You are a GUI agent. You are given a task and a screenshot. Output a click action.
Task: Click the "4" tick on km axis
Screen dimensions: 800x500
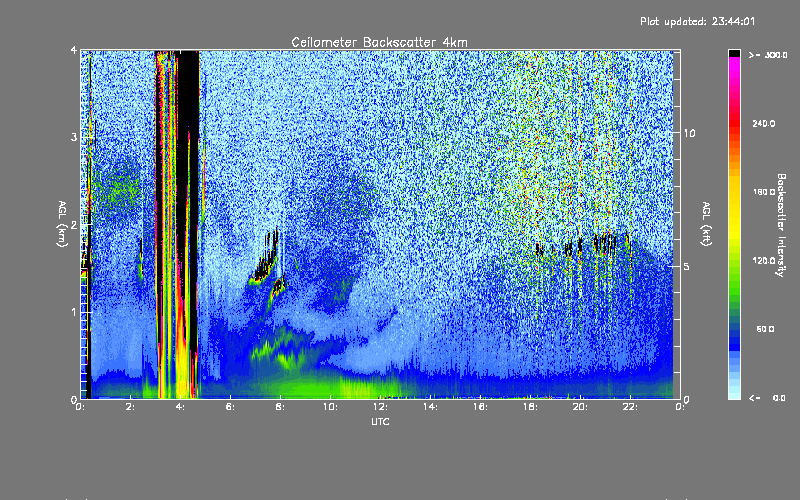pos(74,51)
